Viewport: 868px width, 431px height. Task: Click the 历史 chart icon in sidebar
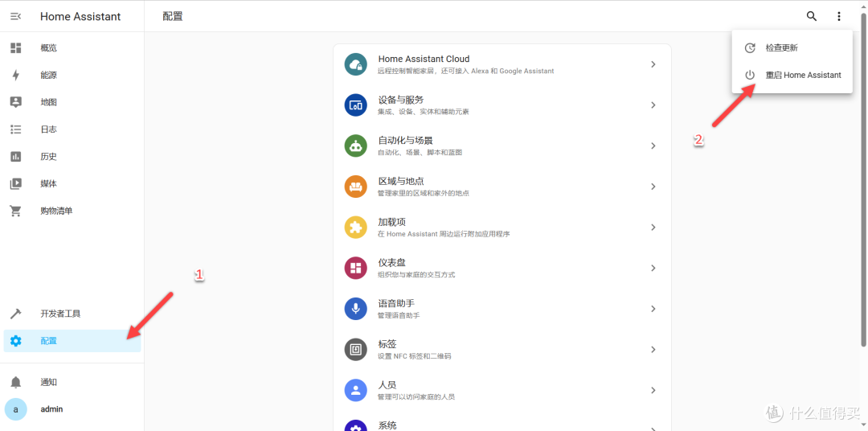tap(15, 156)
